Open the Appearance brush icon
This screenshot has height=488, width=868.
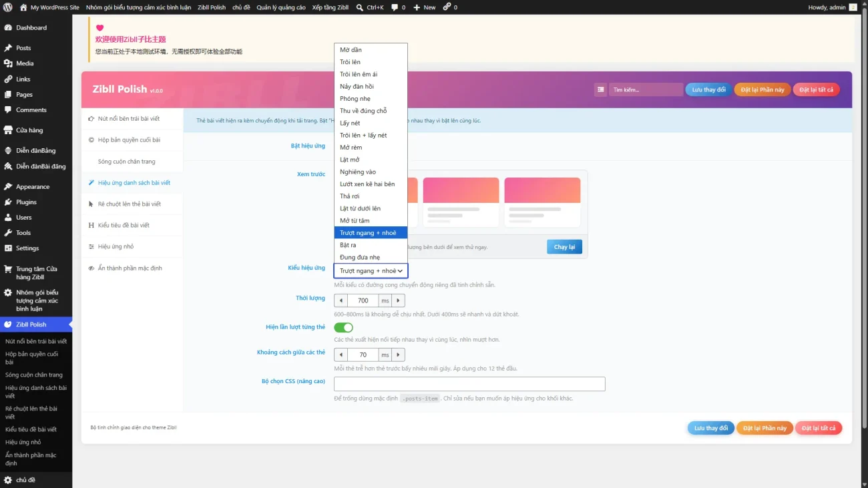(x=8, y=187)
